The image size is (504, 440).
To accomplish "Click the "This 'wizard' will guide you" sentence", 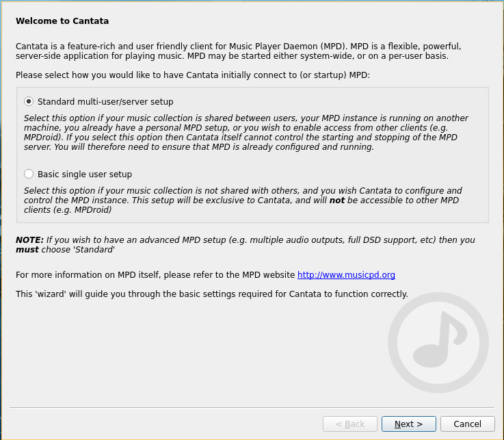I will point(211,294).
